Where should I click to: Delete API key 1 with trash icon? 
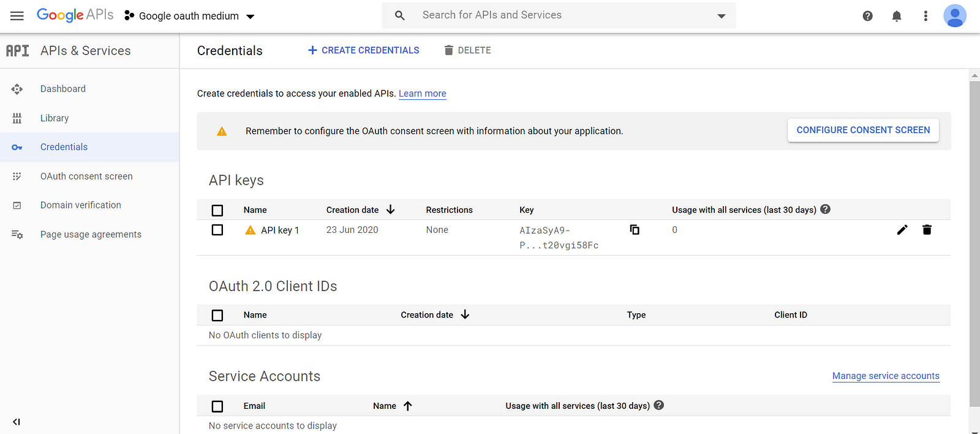(927, 229)
